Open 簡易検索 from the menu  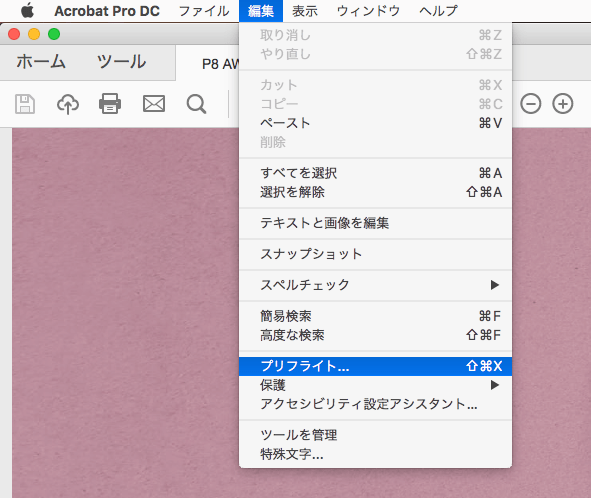375,316
